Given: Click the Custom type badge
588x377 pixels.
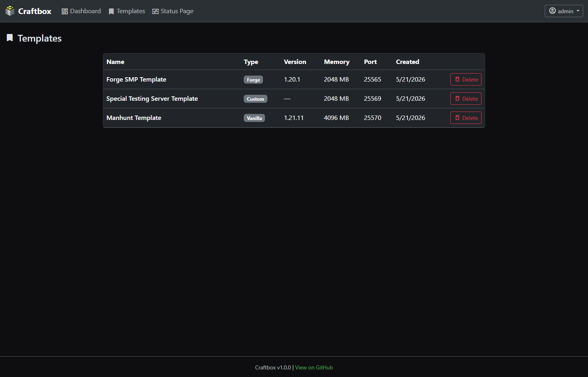Looking at the screenshot, I should pyautogui.click(x=255, y=99).
